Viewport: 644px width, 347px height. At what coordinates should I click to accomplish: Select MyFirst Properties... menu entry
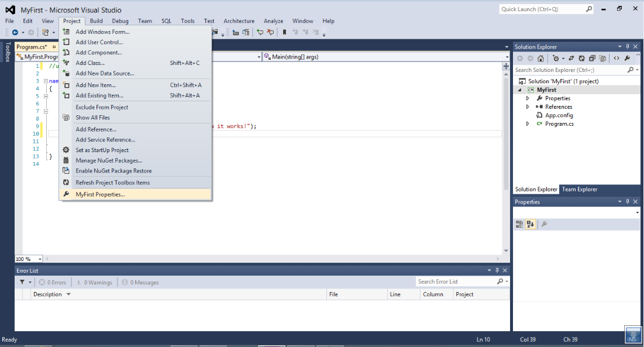point(136,194)
